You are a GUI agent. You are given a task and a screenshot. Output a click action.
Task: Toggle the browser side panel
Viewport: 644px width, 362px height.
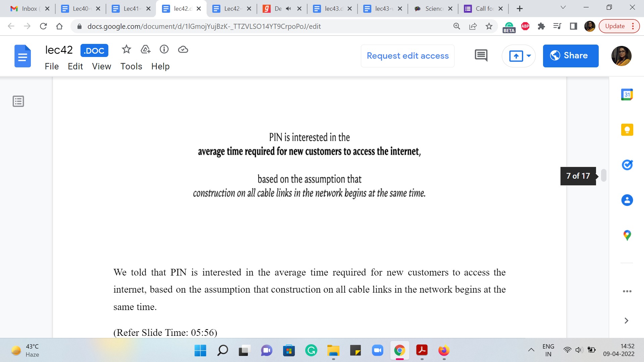(x=573, y=26)
